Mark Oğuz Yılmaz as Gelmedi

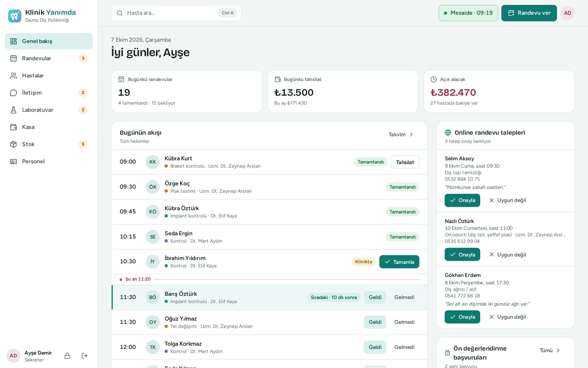[x=404, y=322]
